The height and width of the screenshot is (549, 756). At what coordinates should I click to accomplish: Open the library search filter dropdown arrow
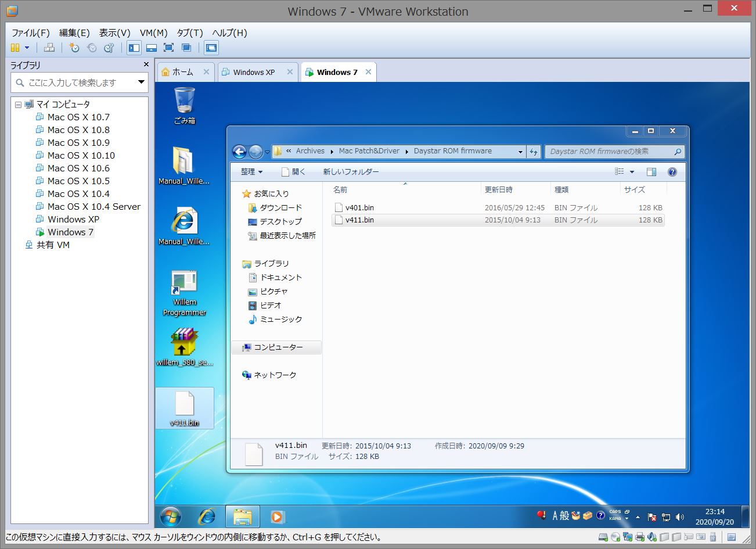tap(141, 82)
